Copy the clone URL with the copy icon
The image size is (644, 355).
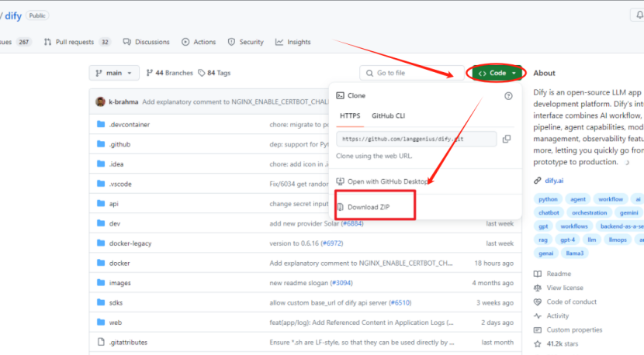pyautogui.click(x=507, y=139)
